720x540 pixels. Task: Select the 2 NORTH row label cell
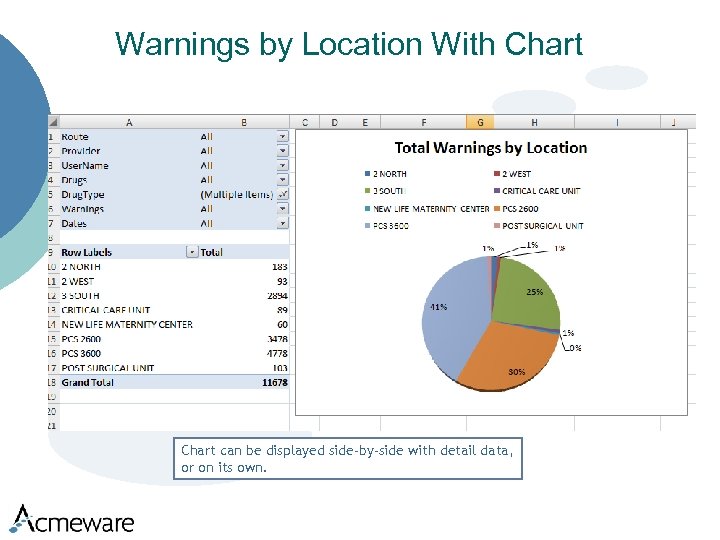click(129, 267)
